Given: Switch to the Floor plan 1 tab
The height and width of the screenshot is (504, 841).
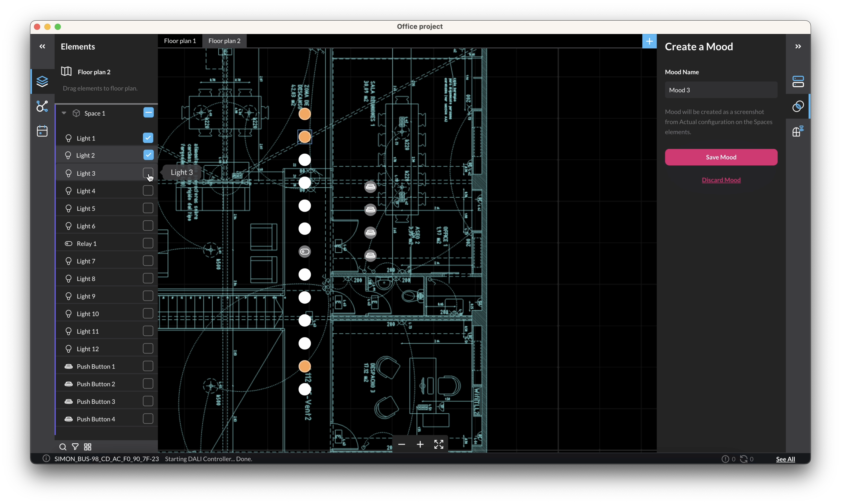Looking at the screenshot, I should 180,41.
